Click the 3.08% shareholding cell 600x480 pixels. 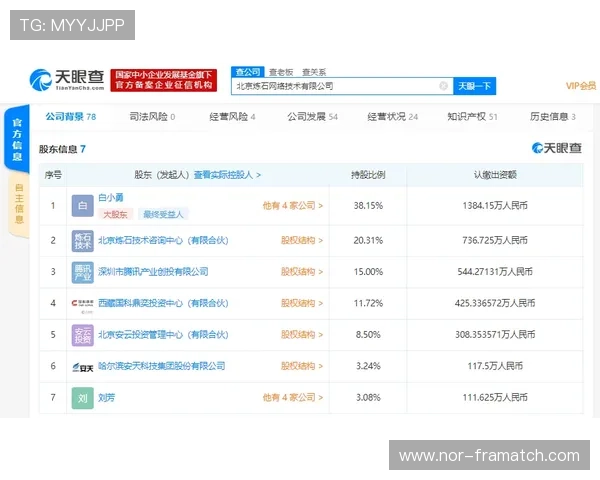(368, 397)
